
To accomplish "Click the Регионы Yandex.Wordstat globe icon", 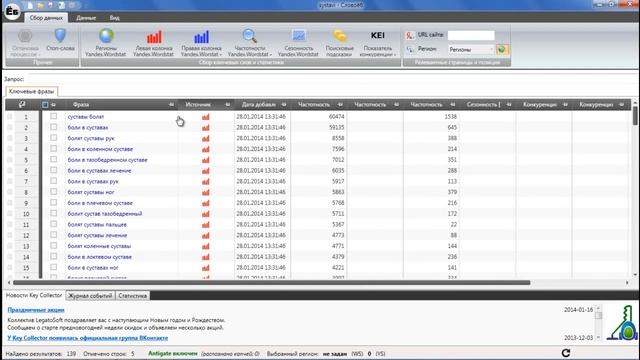I will click(106, 36).
